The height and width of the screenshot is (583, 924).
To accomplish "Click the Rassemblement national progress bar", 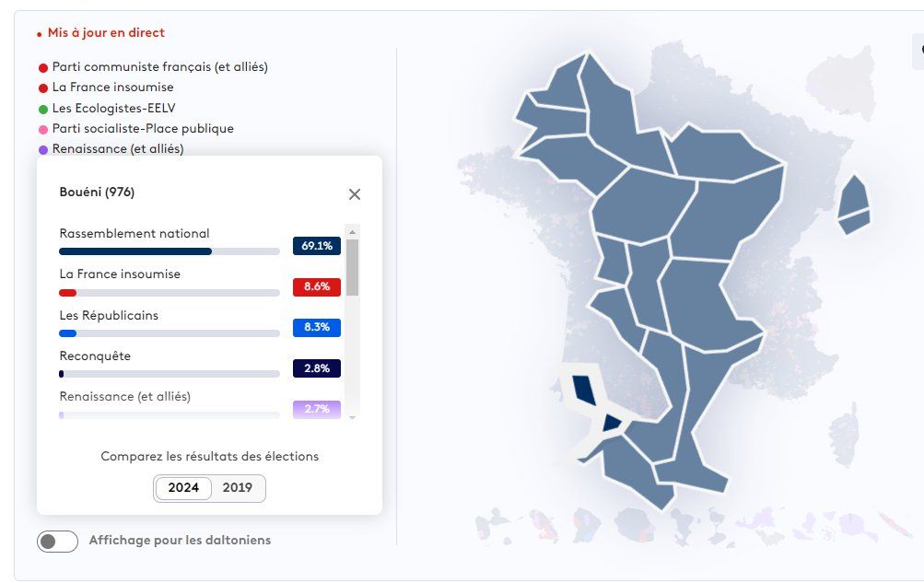I will [169, 251].
